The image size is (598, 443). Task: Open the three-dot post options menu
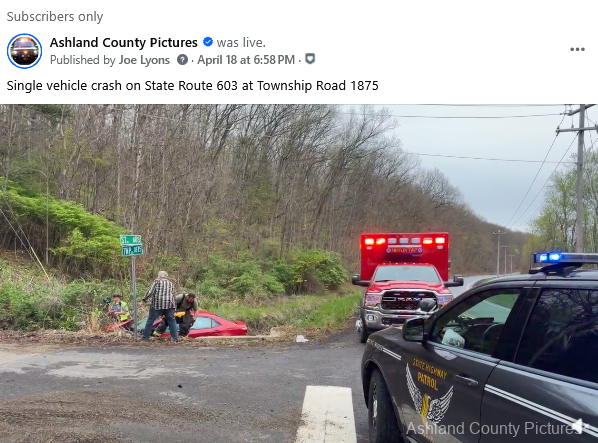tap(577, 49)
